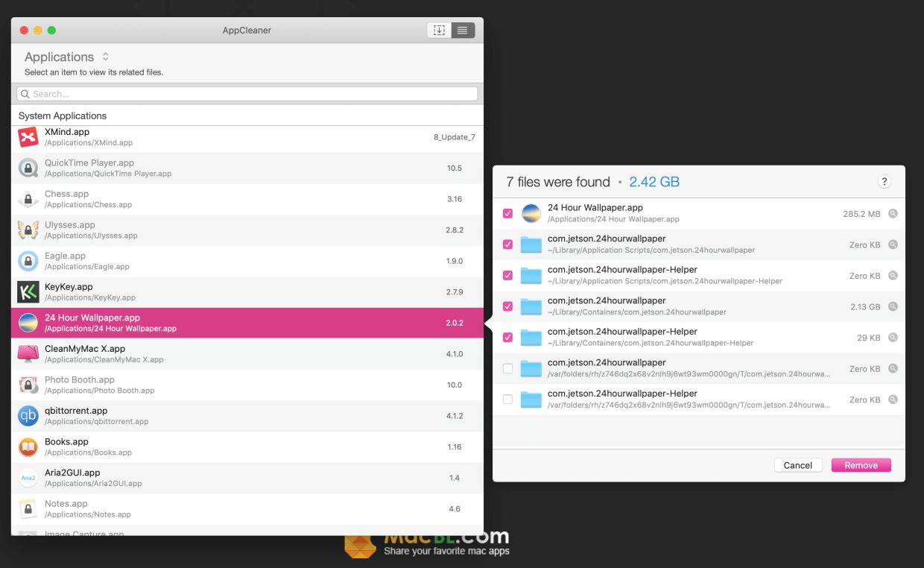Select KeyKey.app in the list
The height and width of the screenshot is (568, 924).
point(247,292)
